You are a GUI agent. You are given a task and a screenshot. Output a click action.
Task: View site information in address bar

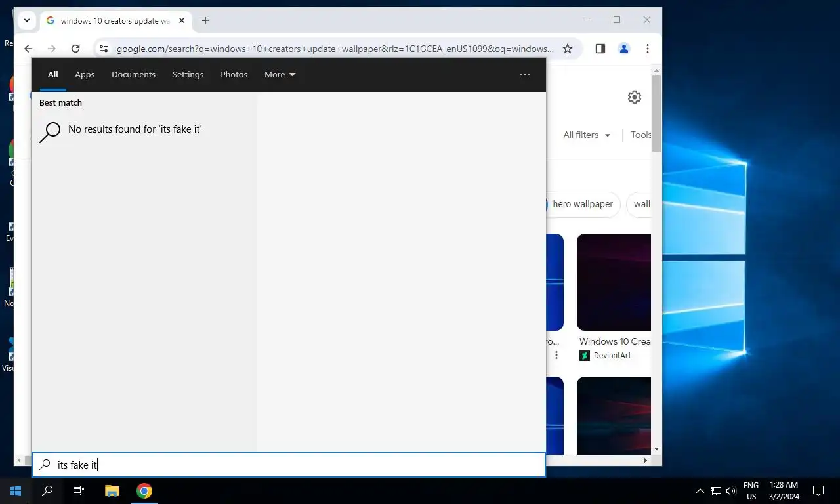(x=104, y=49)
